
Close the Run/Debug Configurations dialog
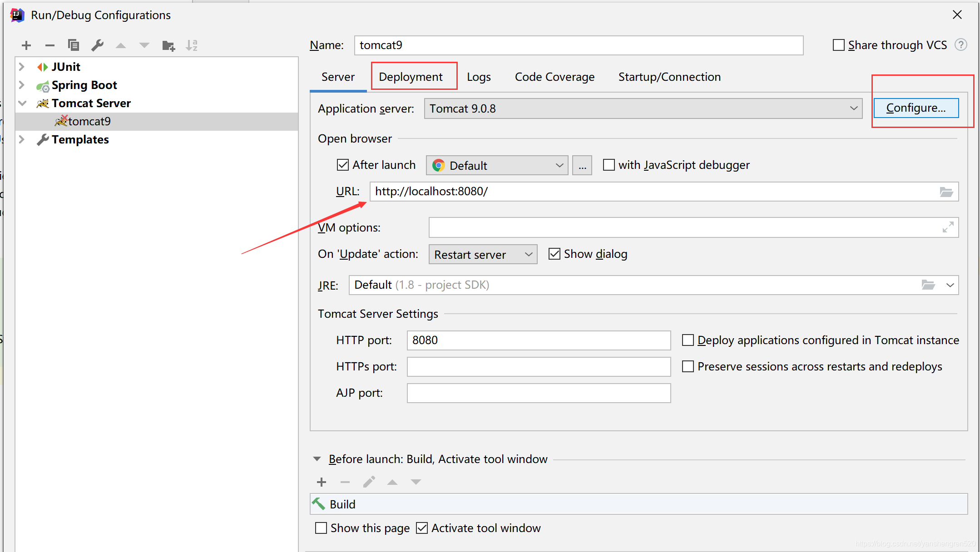(x=957, y=15)
